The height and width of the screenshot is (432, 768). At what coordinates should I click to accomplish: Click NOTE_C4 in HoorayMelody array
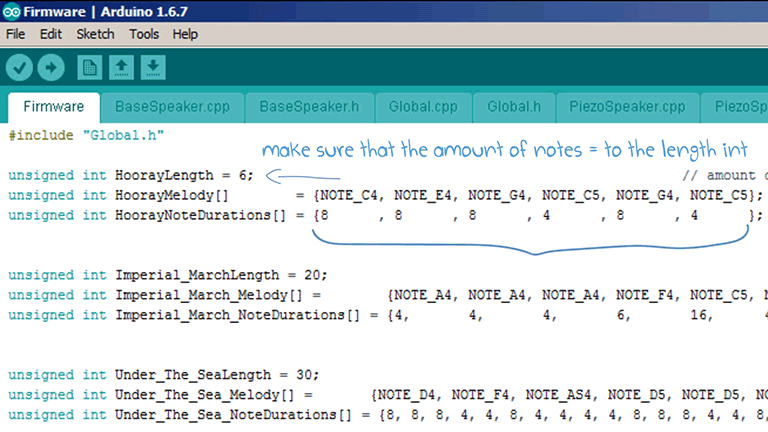coord(349,195)
